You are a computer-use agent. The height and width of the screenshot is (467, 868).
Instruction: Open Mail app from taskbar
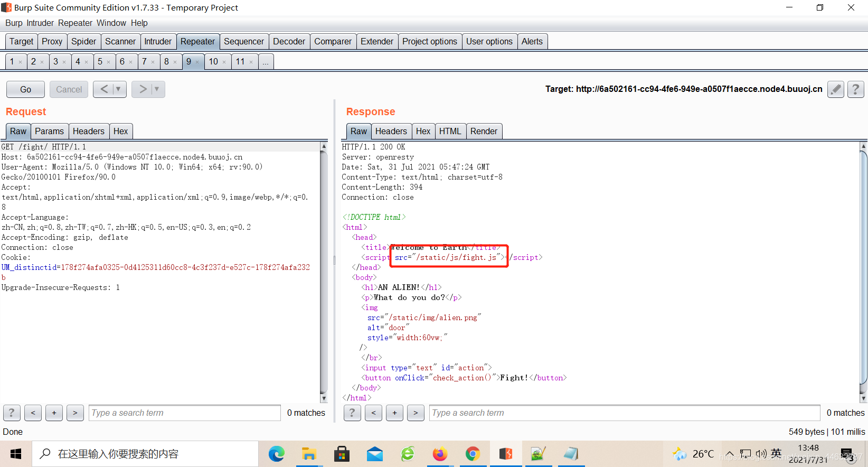(x=374, y=454)
